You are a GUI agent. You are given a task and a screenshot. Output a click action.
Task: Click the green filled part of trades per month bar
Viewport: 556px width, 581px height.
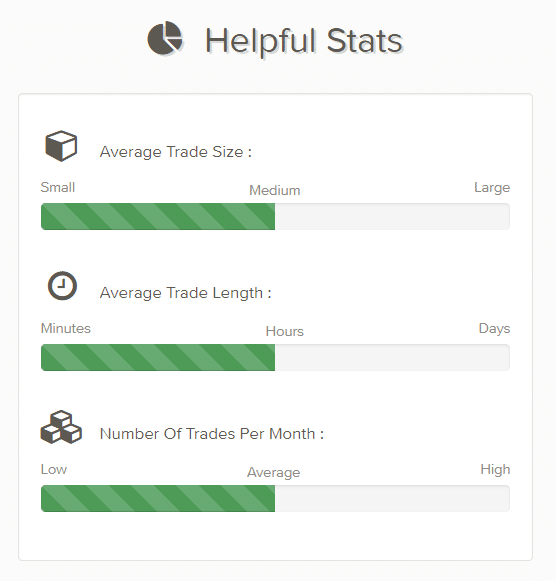pos(158,498)
